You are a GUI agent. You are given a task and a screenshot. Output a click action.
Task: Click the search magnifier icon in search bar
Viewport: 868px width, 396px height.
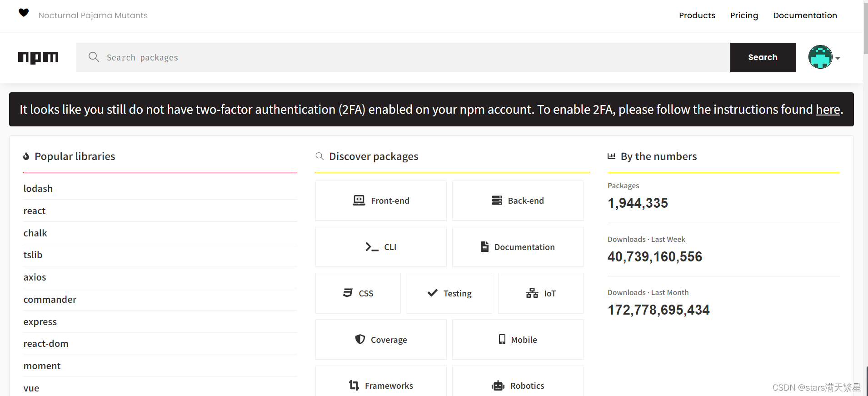pyautogui.click(x=94, y=57)
